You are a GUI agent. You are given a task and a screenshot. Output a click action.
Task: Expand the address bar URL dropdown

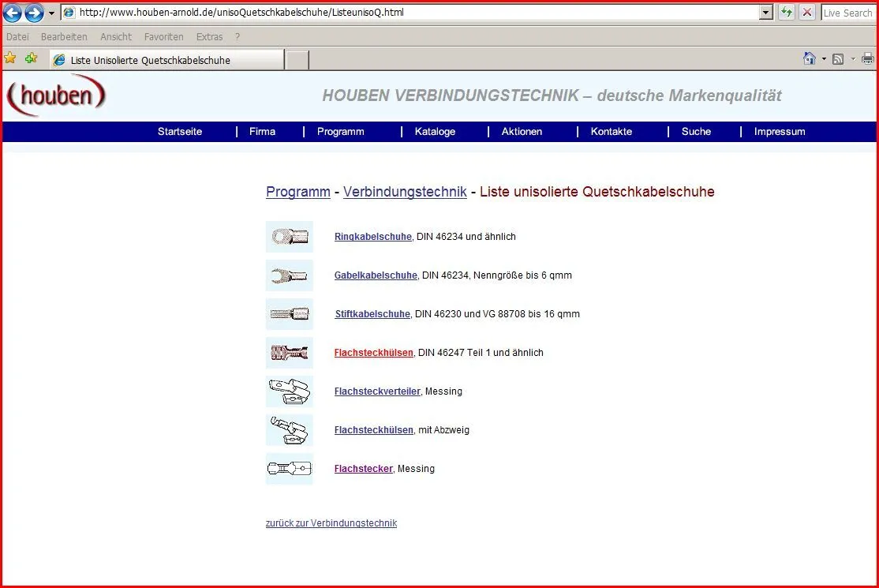[x=765, y=13]
